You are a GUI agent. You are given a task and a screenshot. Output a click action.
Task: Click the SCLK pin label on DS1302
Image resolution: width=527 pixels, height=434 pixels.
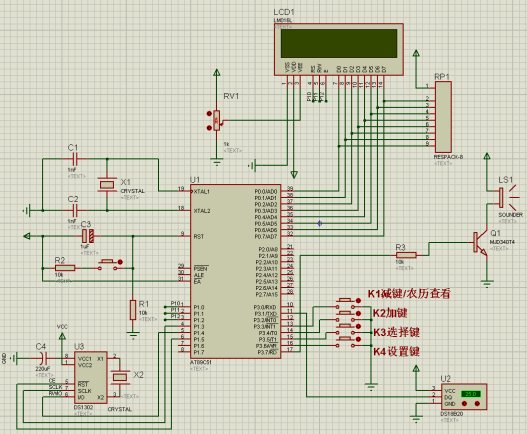pyautogui.click(x=85, y=391)
